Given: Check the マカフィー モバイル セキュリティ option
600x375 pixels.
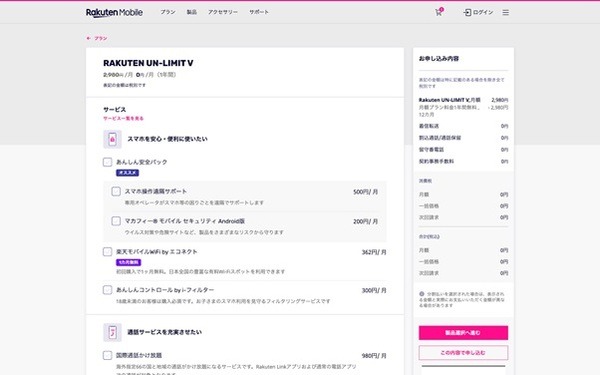Looking at the screenshot, I should pos(116,221).
